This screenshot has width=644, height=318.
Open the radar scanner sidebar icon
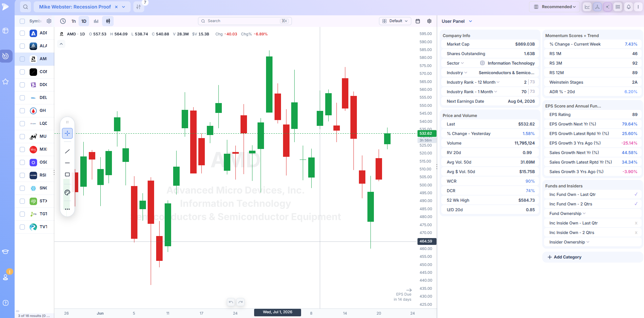click(x=5, y=56)
